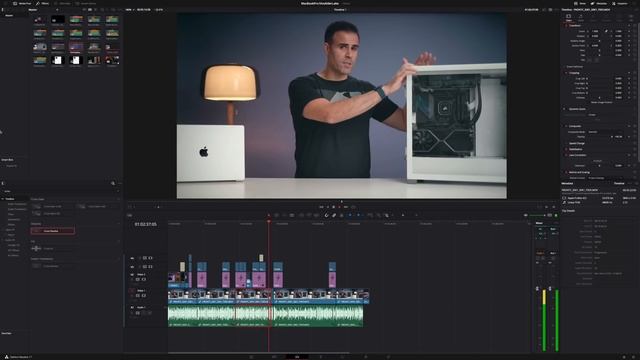The height and width of the screenshot is (360, 640).
Task: Add a blue flag to the clip
Action: [x=350, y=215]
